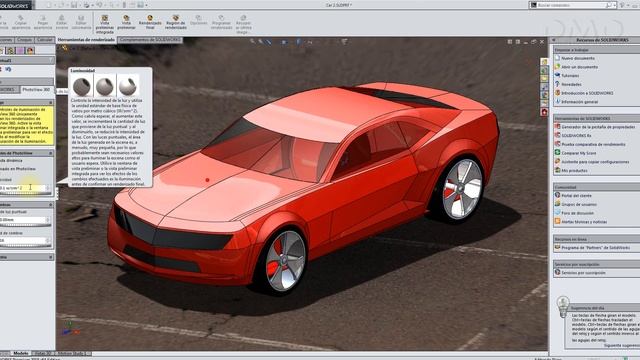Expand the bottom collapsed section chevron
This screenshot has height=360, width=640.
click(51, 257)
